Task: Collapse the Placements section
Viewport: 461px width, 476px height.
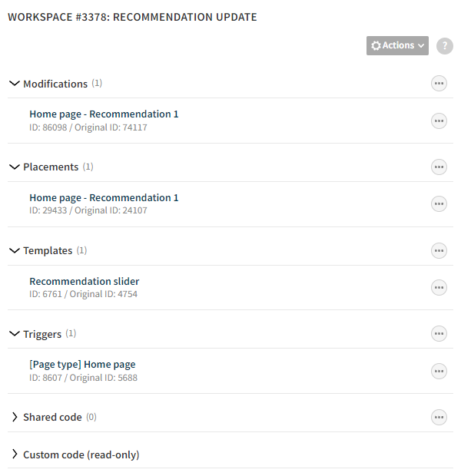Action: tap(15, 167)
